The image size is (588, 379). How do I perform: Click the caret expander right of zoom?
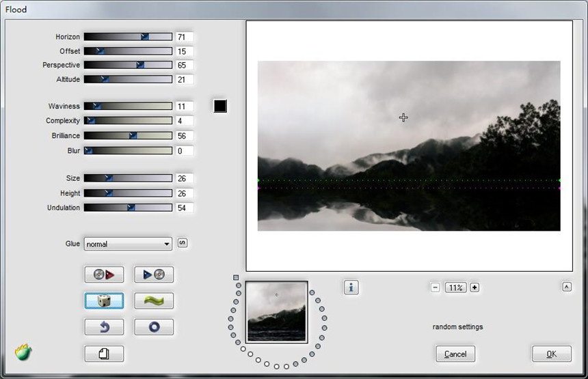[566, 287]
